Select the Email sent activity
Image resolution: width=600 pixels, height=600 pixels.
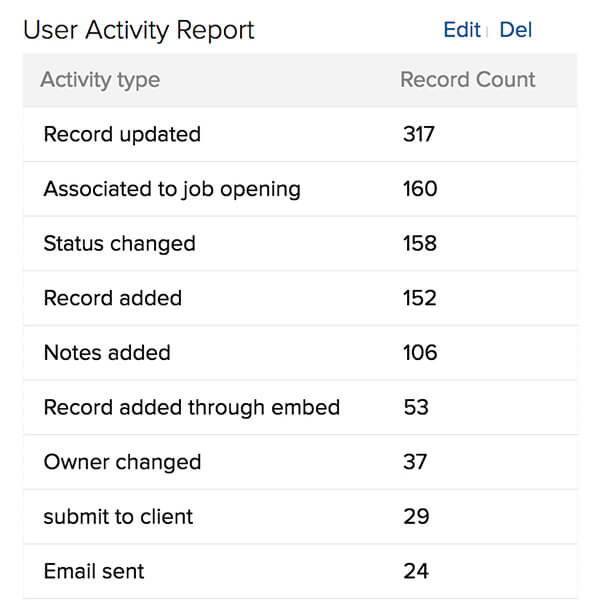(94, 572)
